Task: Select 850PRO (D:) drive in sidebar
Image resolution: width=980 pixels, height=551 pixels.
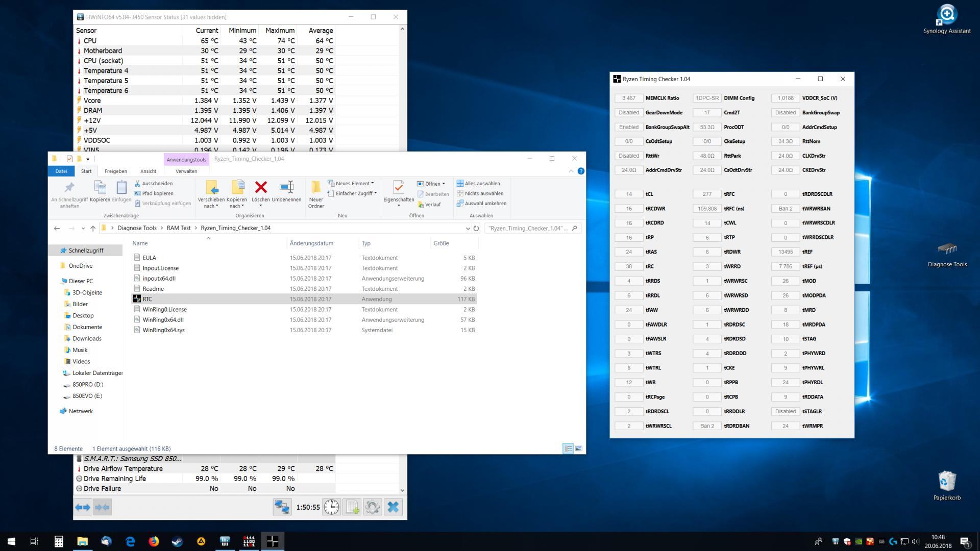Action: [87, 385]
